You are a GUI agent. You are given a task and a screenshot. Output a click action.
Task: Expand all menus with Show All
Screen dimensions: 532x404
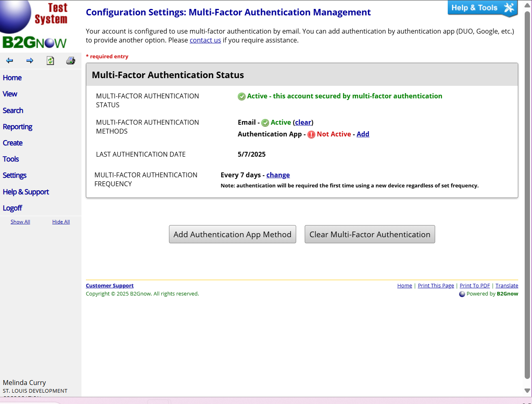tap(20, 222)
